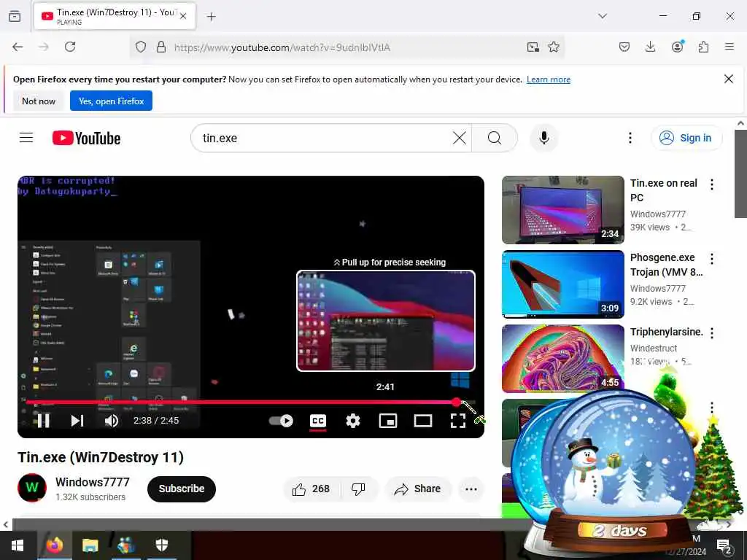Click Phosgene.exe Trojan title
Screen dimensions: 747x560
coord(667,265)
